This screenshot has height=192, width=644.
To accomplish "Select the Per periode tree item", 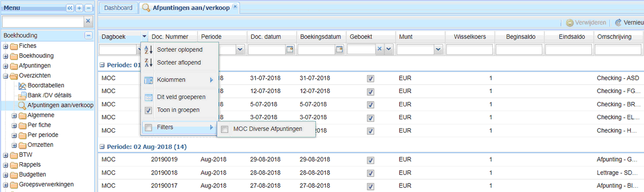I will coord(43,135).
